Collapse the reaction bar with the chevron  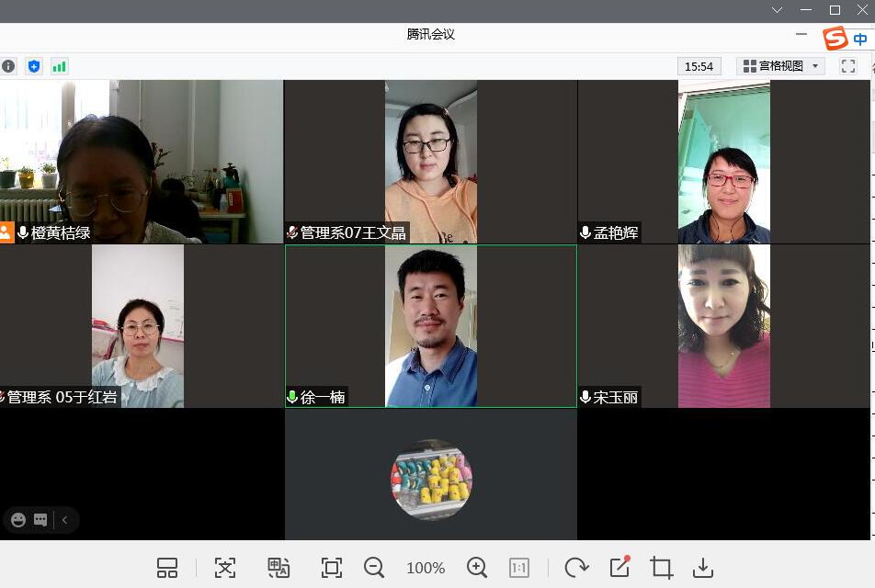point(64,520)
